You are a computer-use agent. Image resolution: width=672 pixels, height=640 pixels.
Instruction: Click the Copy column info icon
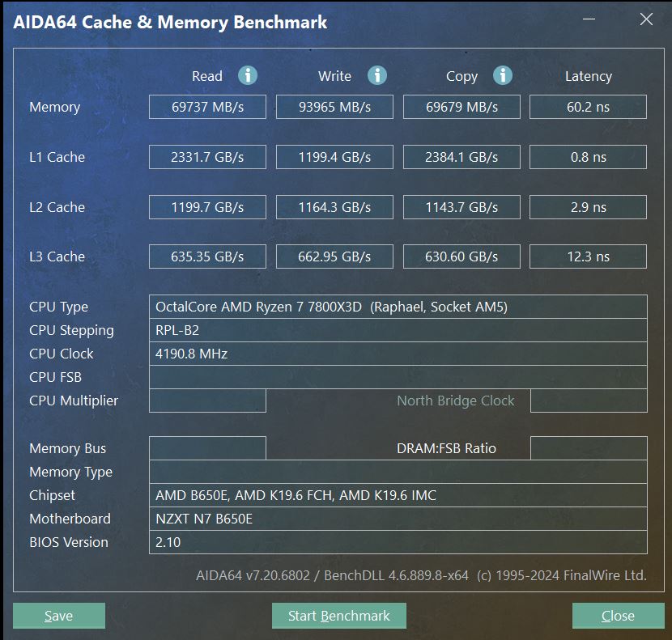(x=503, y=75)
